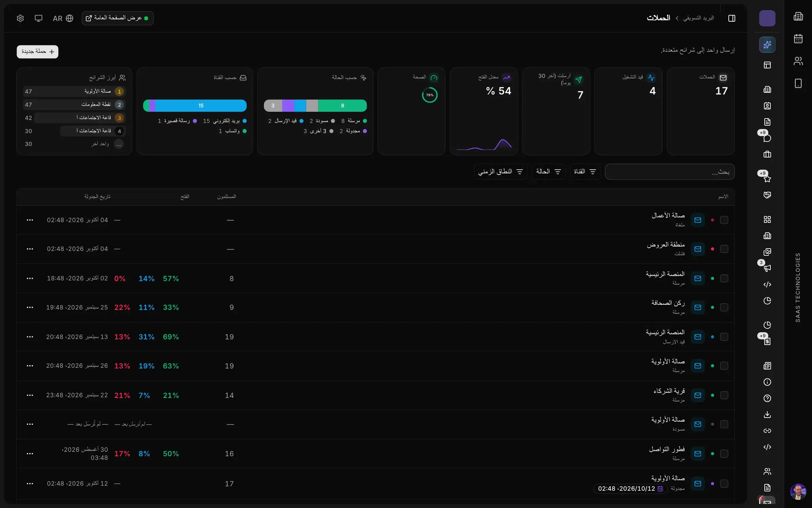Screen dimensions: 812x508
Task: Select checkbox for قرية الشركاء campaign row
Action: (724, 395)
